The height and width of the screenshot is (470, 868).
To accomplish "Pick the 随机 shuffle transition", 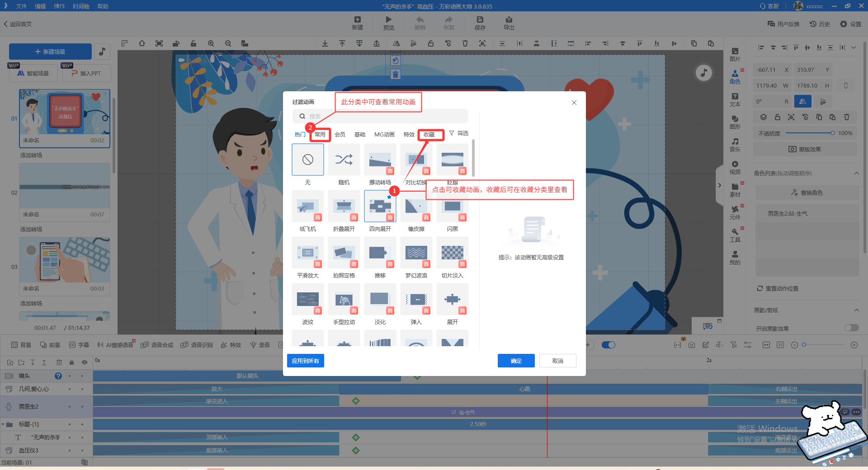I will (x=344, y=160).
